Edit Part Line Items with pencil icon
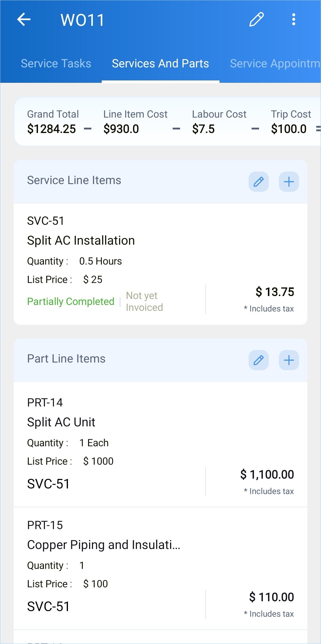Image resolution: width=321 pixels, height=644 pixels. click(258, 360)
